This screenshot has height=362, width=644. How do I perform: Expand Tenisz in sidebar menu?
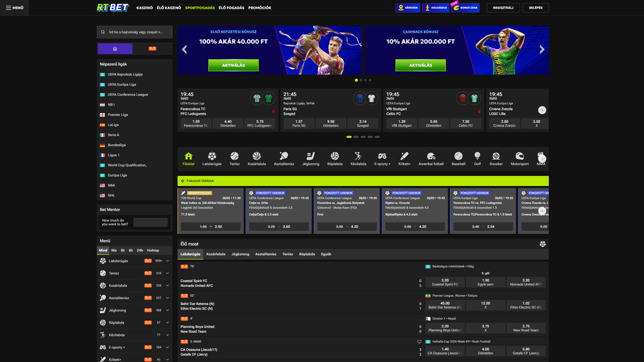[x=167, y=274]
